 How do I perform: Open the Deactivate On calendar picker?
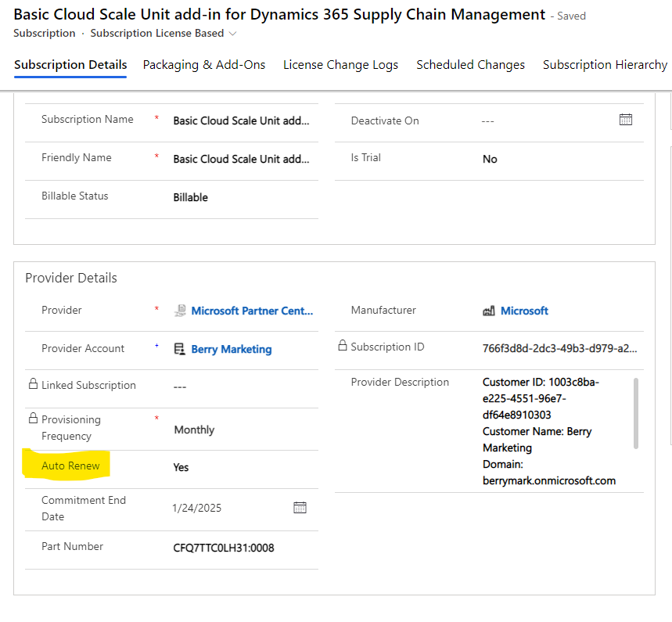coord(625,120)
